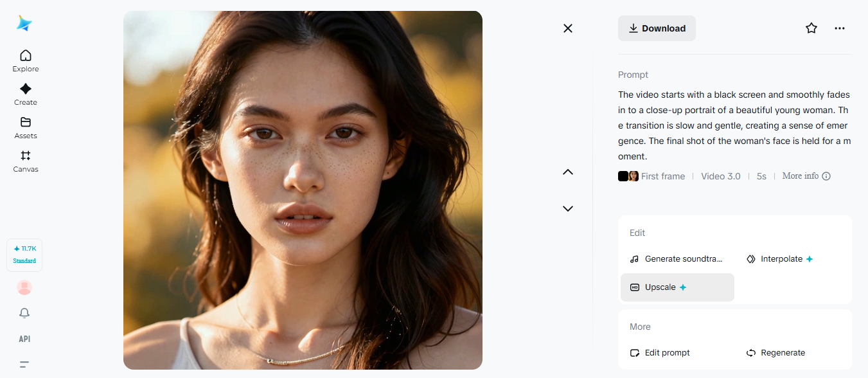Open the Explore page
868x378 pixels.
[26, 60]
